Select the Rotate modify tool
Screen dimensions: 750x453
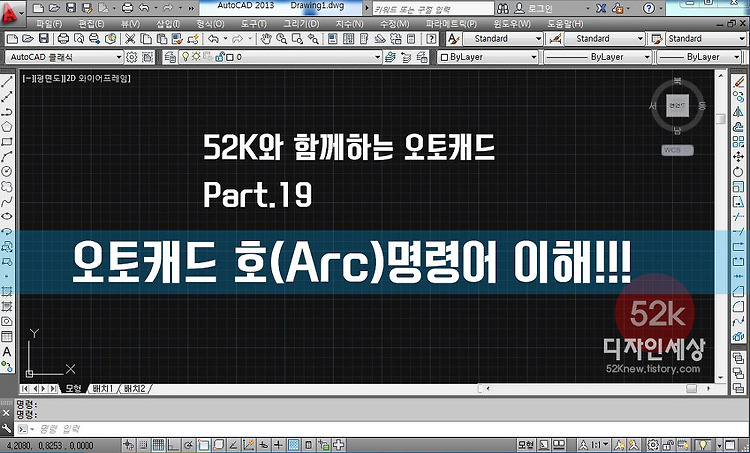(739, 171)
